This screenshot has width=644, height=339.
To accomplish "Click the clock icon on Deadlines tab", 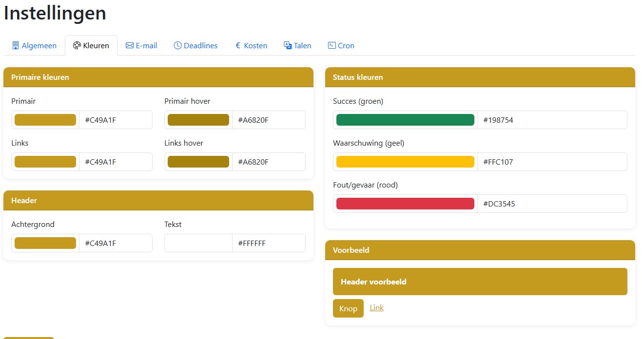I will click(x=177, y=45).
